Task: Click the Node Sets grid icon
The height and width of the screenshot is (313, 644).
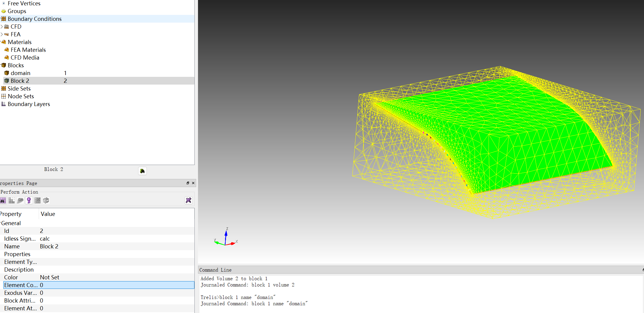Action: tap(4, 96)
